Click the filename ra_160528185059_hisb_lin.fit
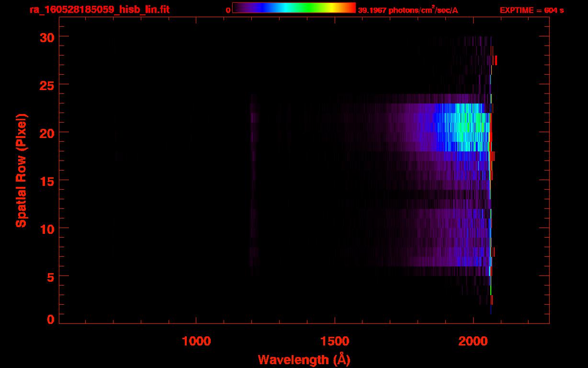Viewport: 588px width, 368px height. pyautogui.click(x=99, y=10)
